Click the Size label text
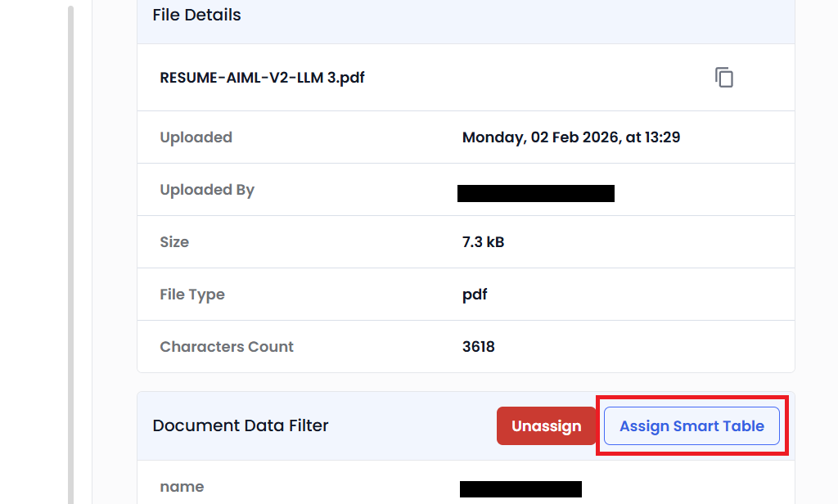 pos(174,241)
